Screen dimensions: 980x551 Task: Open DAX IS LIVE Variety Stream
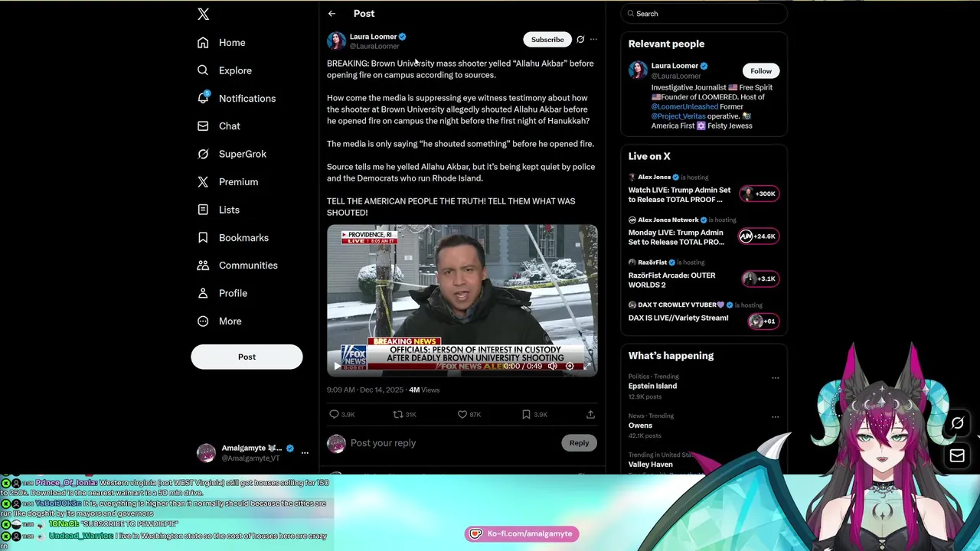coord(678,318)
